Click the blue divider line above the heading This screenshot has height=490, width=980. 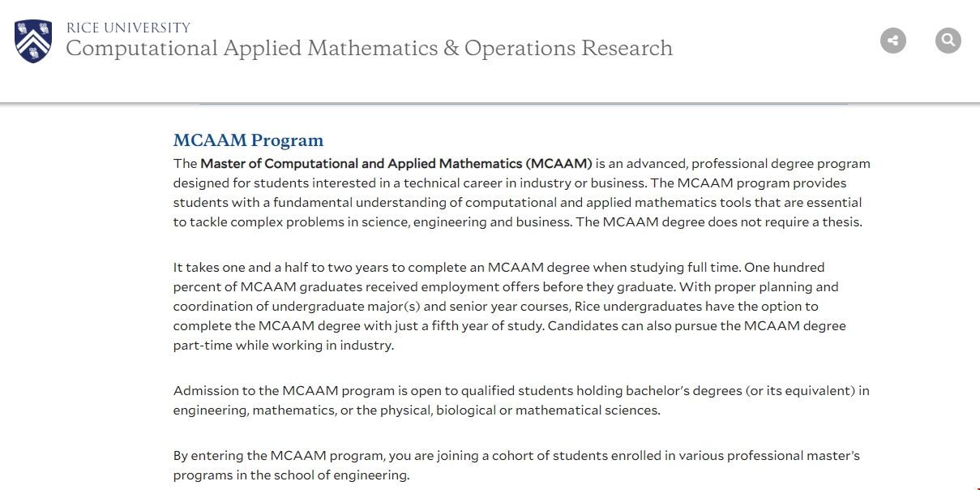click(x=524, y=104)
